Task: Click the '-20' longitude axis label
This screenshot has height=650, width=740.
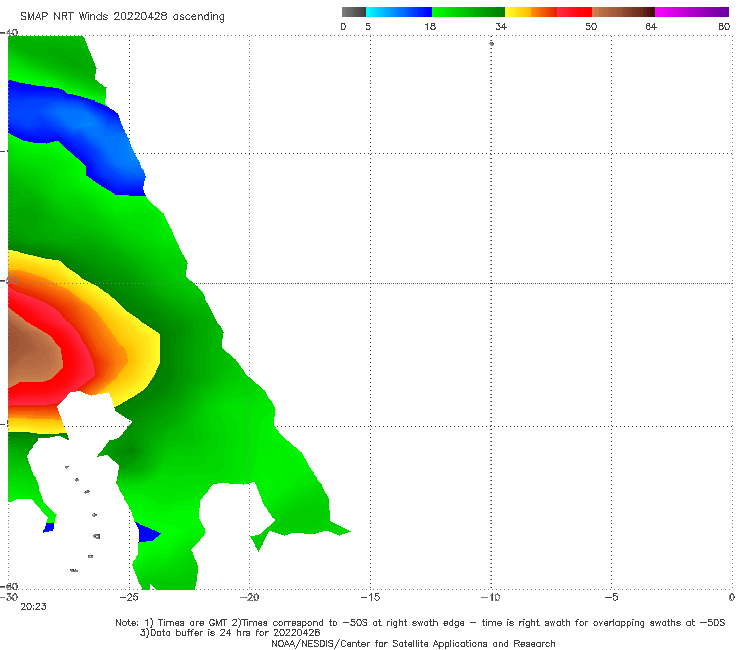Action: (x=249, y=597)
